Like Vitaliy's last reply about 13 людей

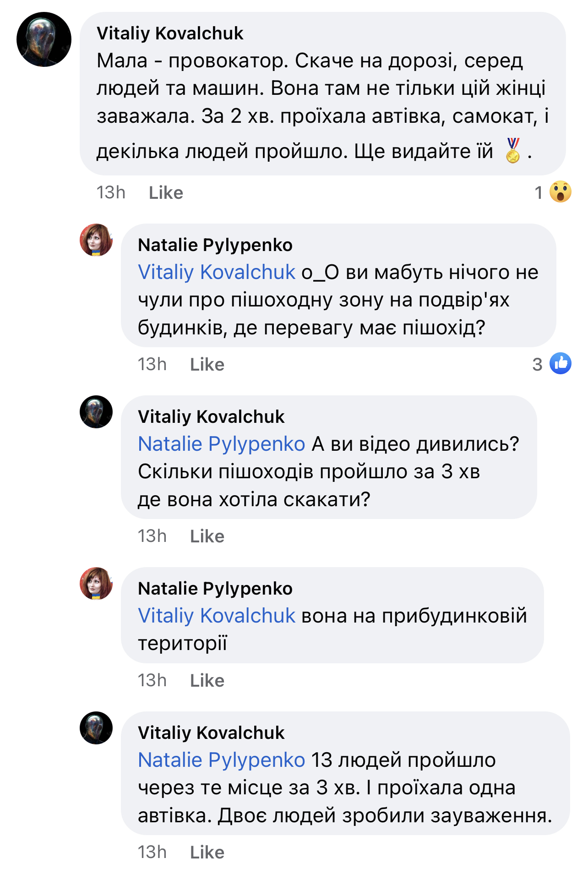207,853
